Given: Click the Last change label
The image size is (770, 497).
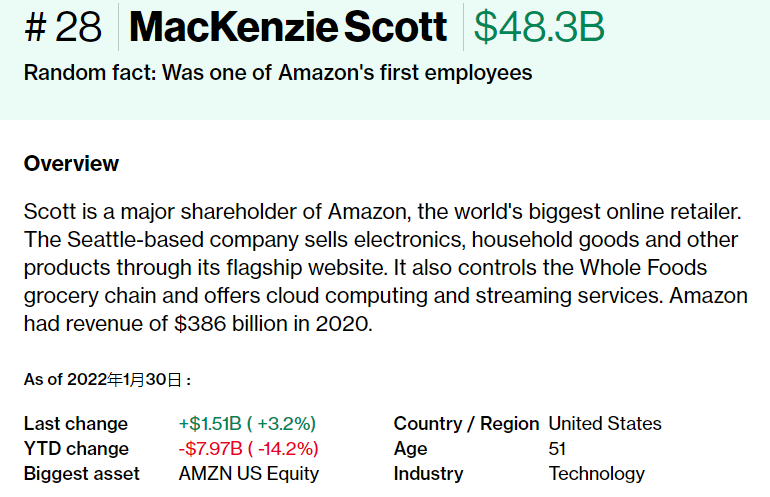Looking at the screenshot, I should [x=76, y=424].
